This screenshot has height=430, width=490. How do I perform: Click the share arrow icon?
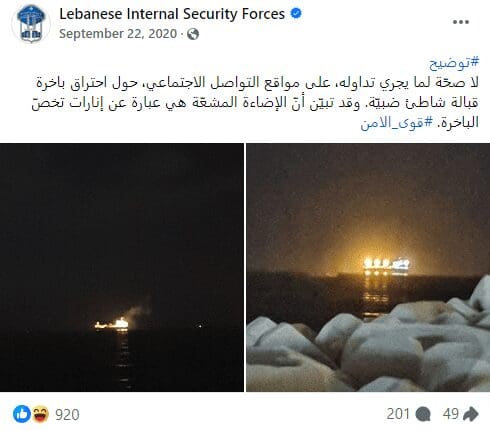click(x=471, y=414)
